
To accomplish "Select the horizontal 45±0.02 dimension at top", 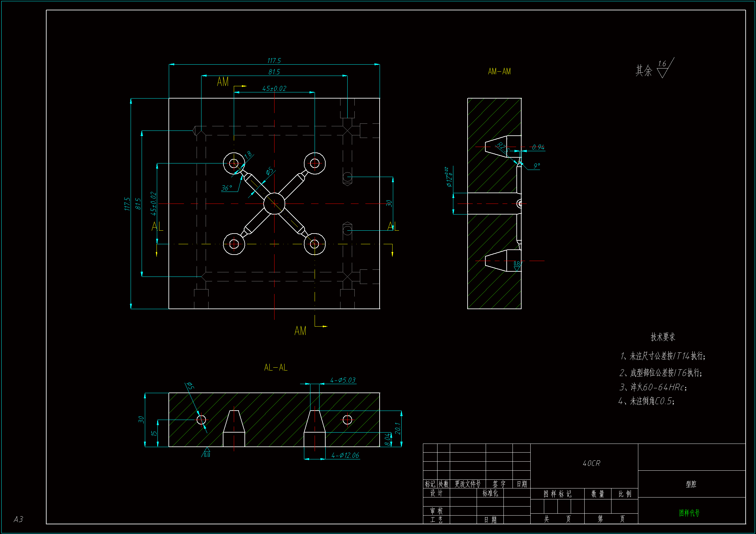I will coord(274,89).
